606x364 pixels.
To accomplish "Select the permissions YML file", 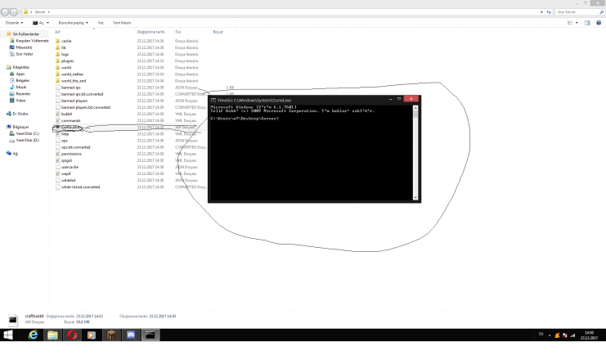I will (71, 154).
